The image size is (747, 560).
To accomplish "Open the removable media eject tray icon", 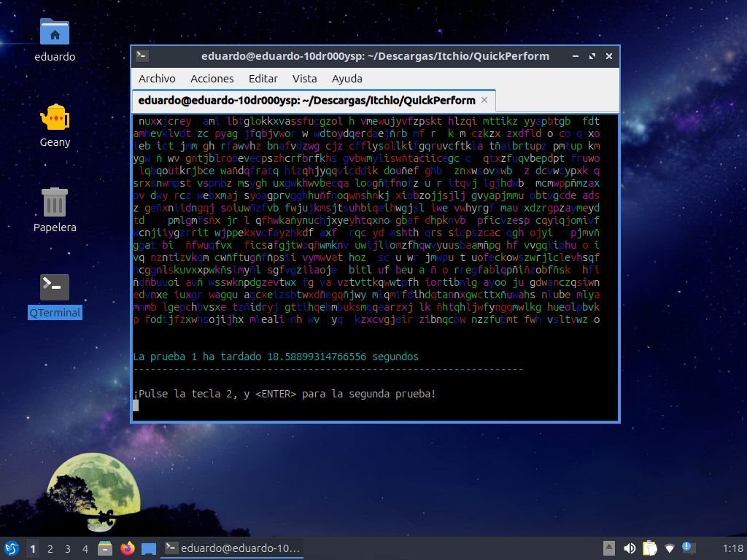I will pyautogui.click(x=609, y=548).
